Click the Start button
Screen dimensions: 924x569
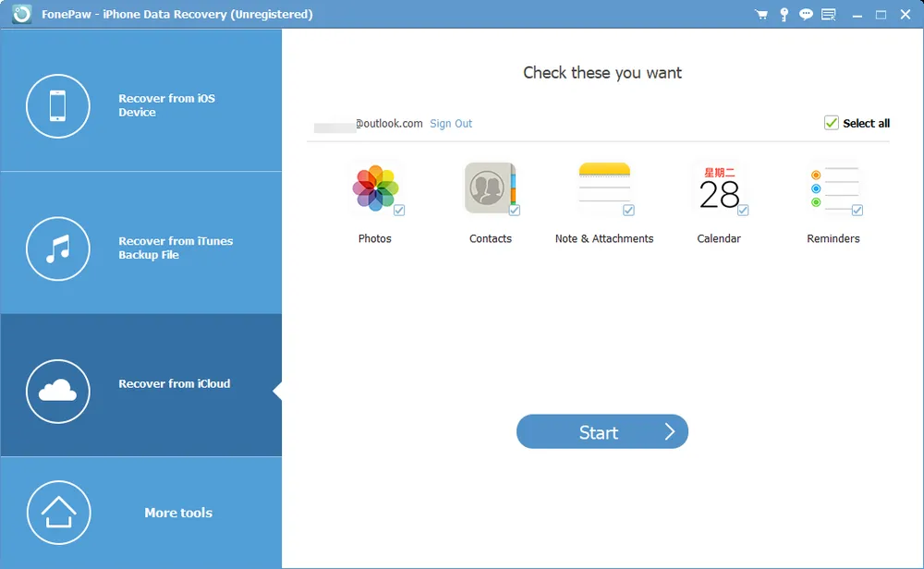pyautogui.click(x=602, y=431)
